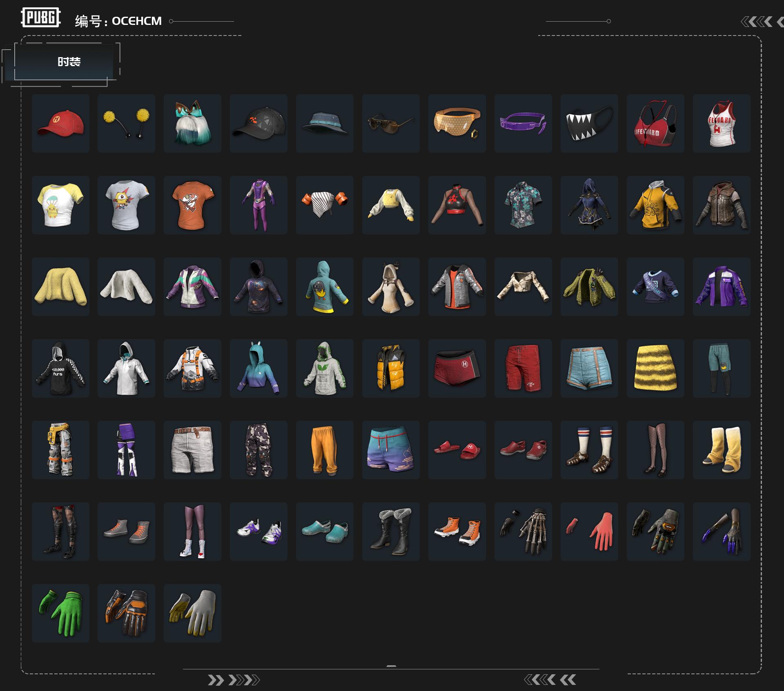Pick the purple clawed gloves
784x691 pixels.
722,531
